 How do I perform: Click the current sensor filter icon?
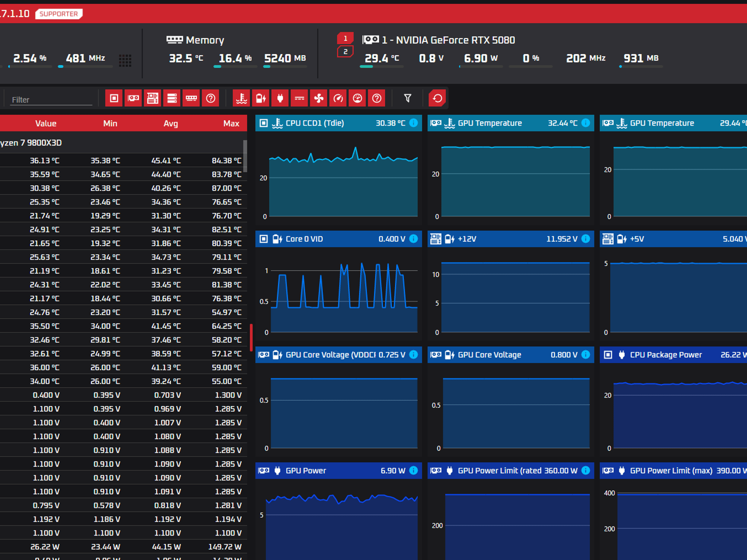(299, 98)
